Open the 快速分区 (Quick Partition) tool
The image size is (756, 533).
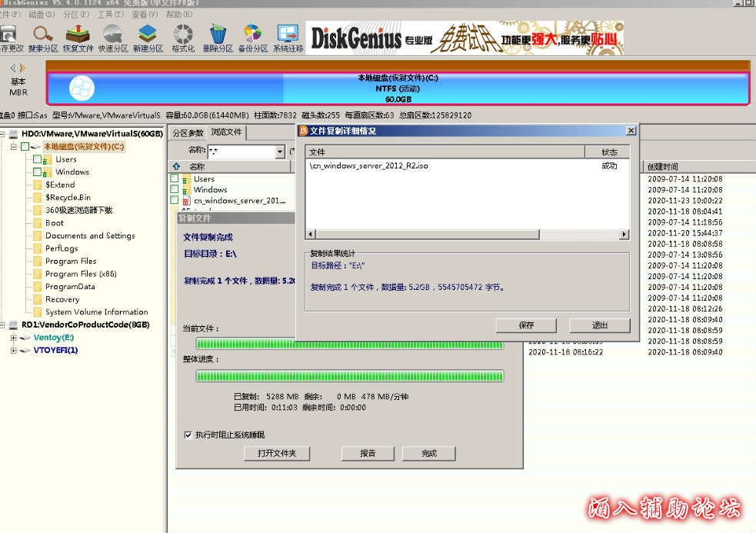click(x=113, y=38)
